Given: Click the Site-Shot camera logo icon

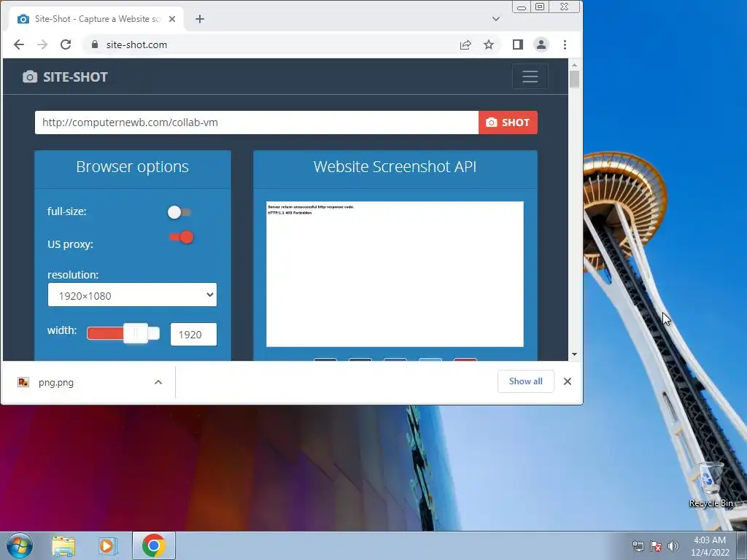Looking at the screenshot, I should tap(29, 77).
